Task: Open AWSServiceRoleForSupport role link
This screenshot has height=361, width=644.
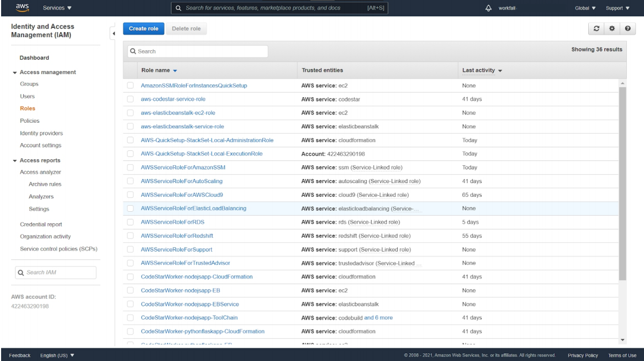Action: [x=177, y=249]
